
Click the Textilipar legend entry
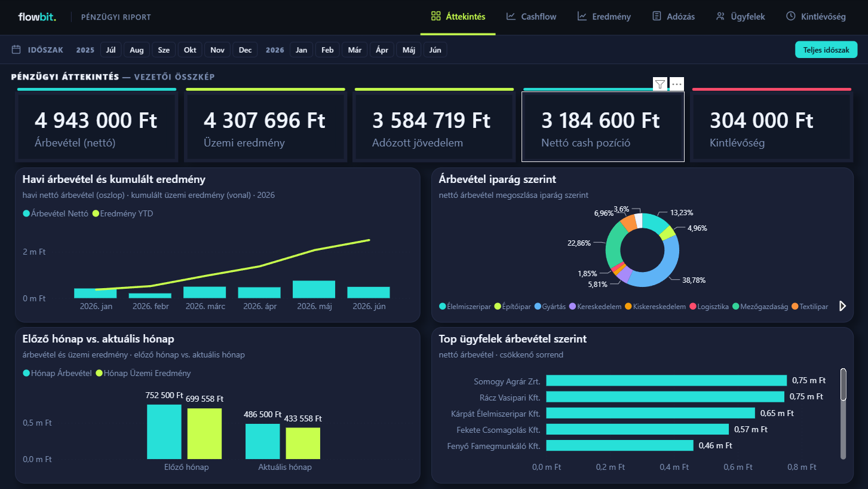click(809, 307)
